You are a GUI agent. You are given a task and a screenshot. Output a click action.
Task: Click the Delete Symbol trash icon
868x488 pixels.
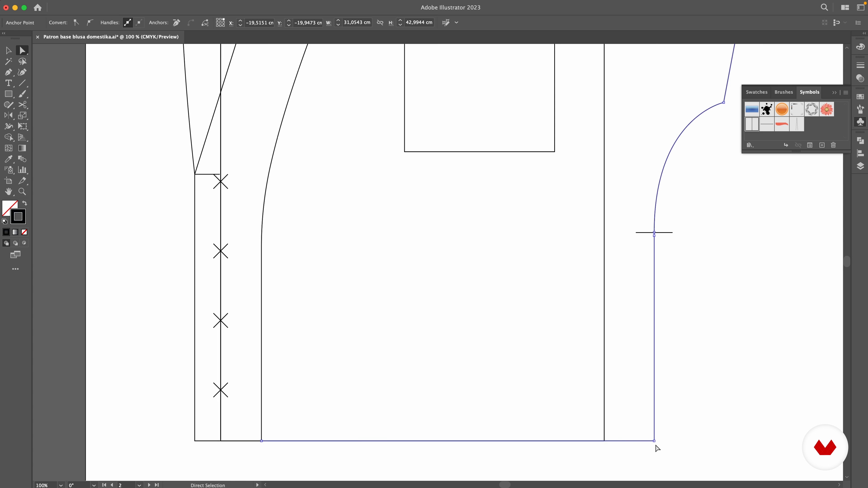(x=833, y=145)
